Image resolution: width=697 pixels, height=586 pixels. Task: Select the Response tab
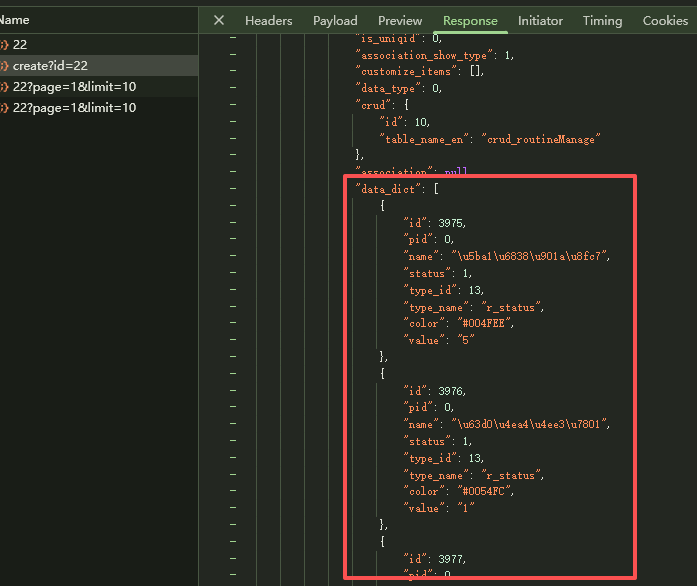(x=470, y=21)
